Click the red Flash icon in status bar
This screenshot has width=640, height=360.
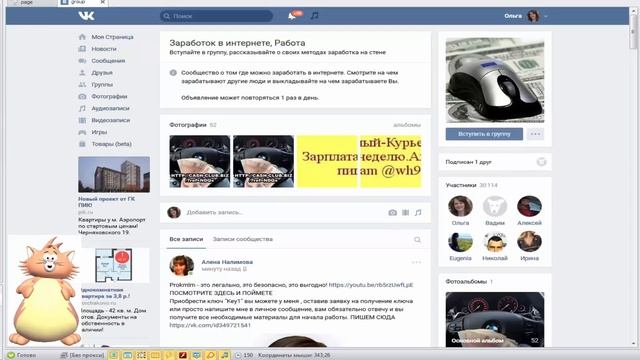pyautogui.click(x=182, y=355)
